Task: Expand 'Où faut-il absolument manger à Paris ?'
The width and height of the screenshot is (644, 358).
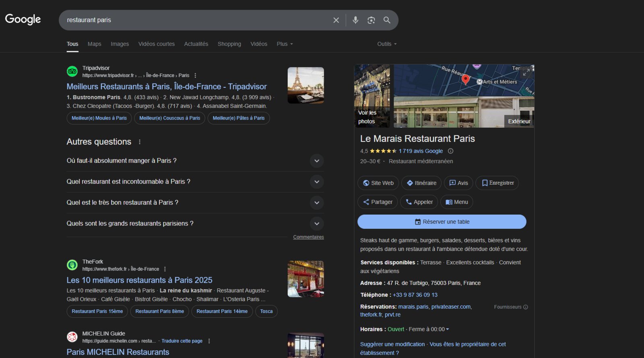Action: (195, 161)
